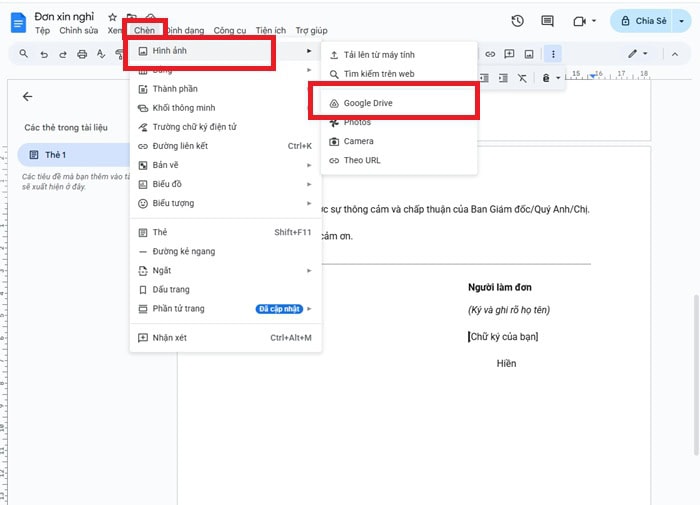Expand the Biểu đồ submenu
Image resolution: width=700 pixels, height=505 pixels.
(x=225, y=184)
